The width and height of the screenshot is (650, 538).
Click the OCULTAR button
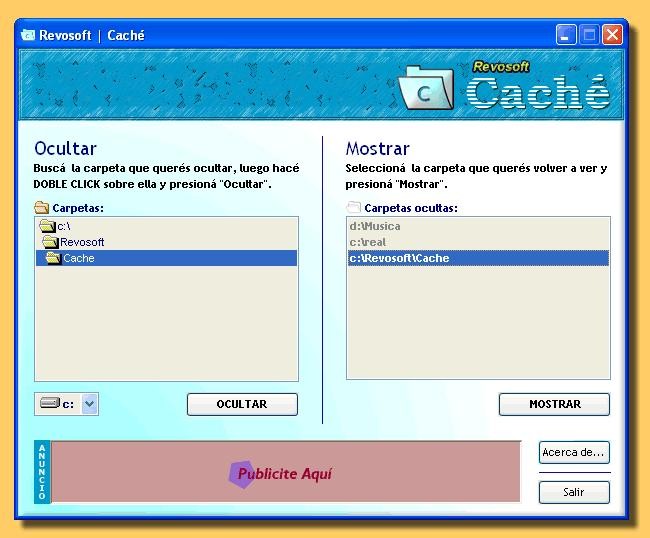click(242, 404)
